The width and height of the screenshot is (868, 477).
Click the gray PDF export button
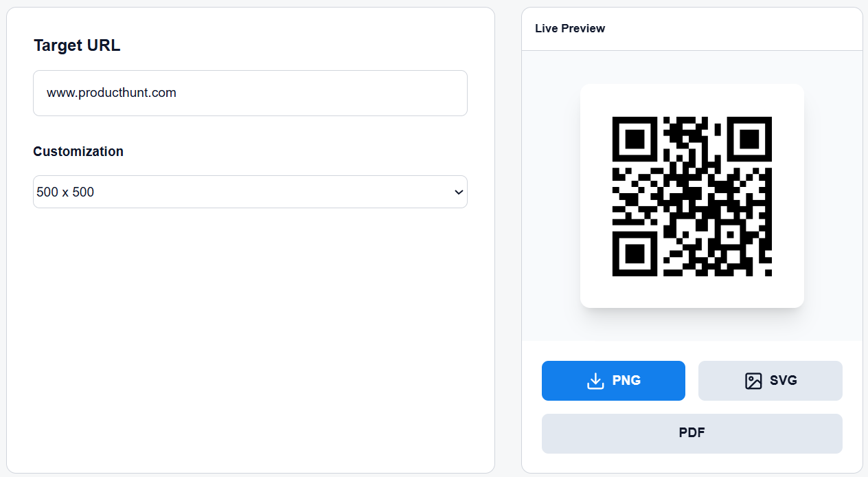[x=692, y=433]
